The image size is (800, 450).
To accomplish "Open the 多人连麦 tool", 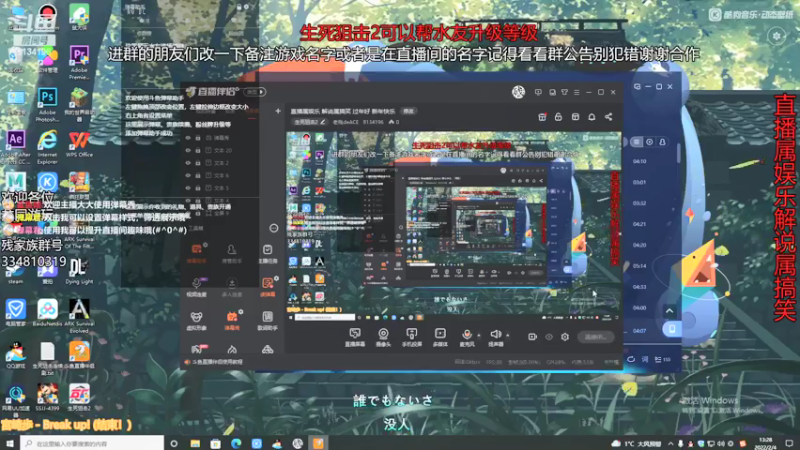I will click(x=232, y=287).
